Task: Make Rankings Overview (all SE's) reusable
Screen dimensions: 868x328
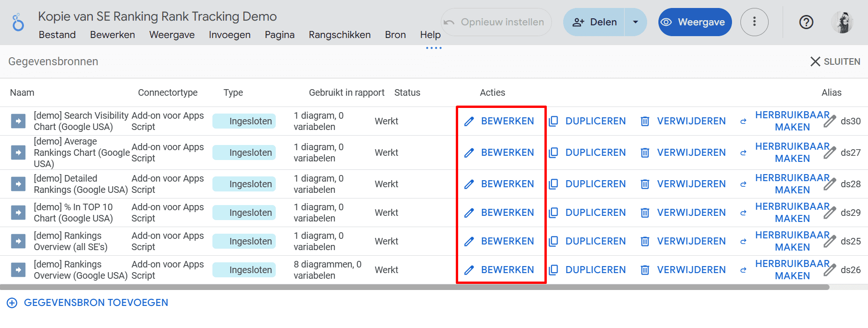Action: tap(785, 241)
